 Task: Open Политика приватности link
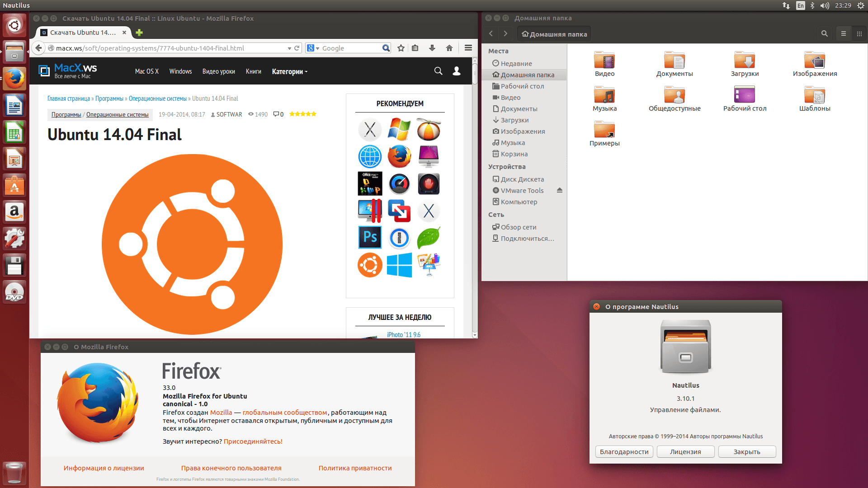[355, 468]
